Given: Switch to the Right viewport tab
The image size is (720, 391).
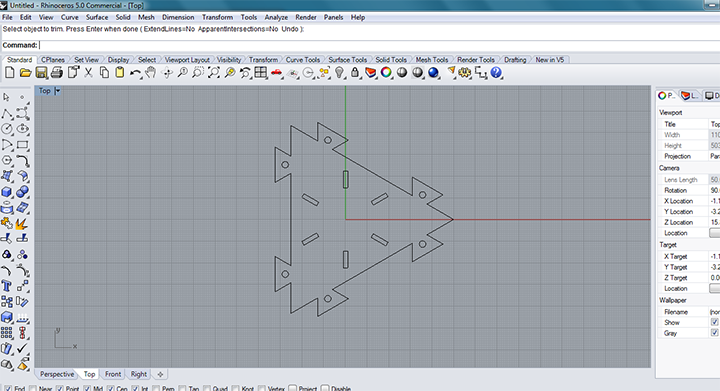Looking at the screenshot, I should 139,374.
